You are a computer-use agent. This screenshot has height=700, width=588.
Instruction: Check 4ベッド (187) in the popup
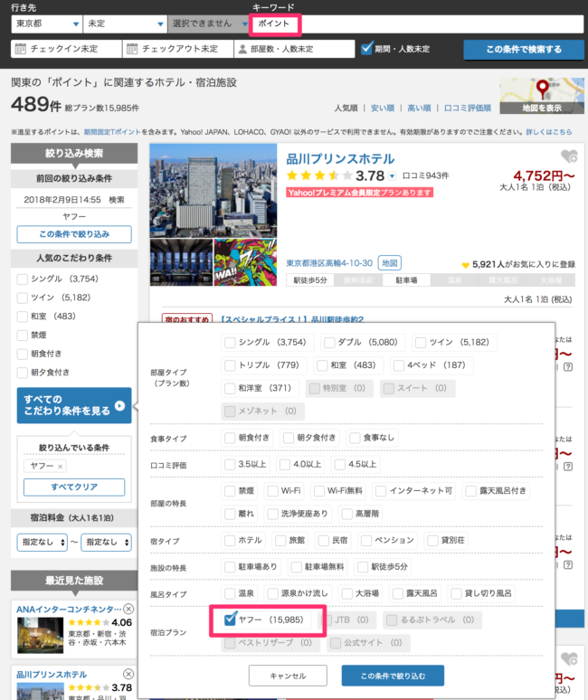click(x=399, y=365)
